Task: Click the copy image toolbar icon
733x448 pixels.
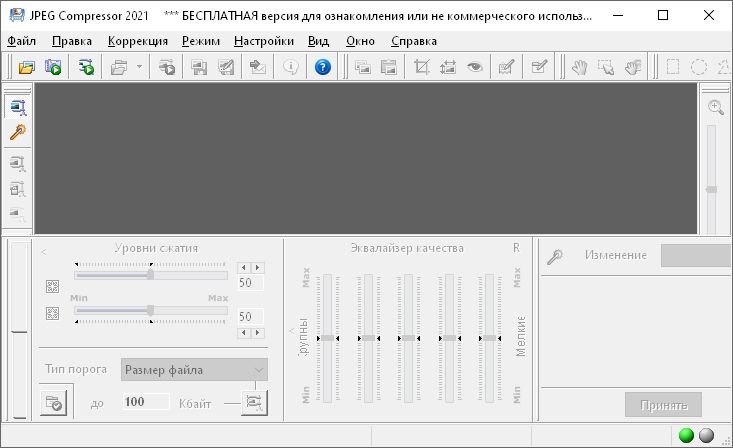Action: click(x=362, y=67)
